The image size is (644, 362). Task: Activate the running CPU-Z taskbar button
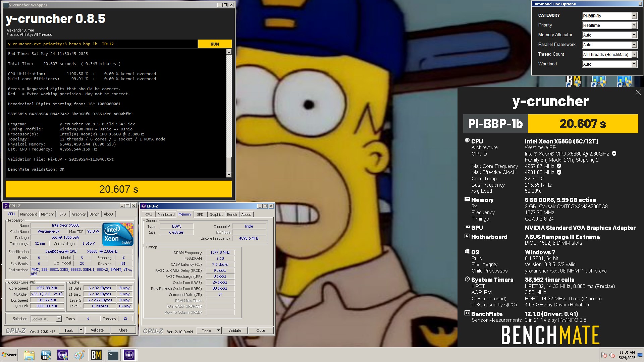(129, 355)
